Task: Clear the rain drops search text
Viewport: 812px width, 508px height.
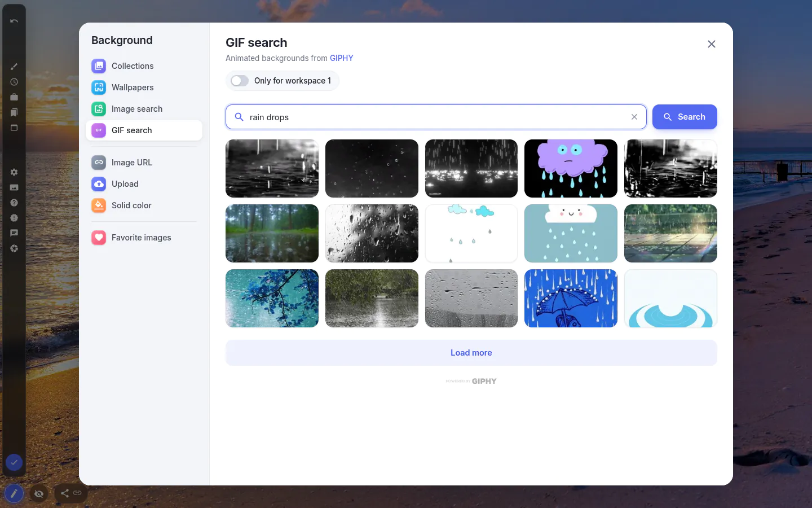Action: pos(634,117)
